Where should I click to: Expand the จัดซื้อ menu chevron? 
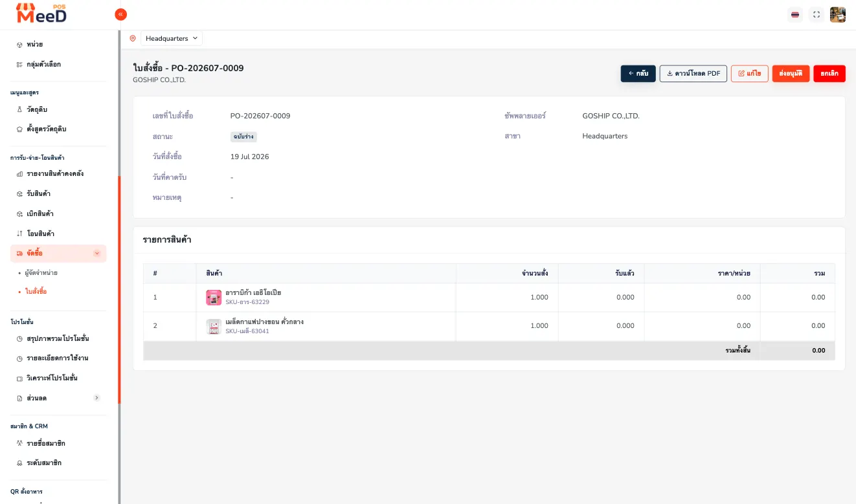pyautogui.click(x=97, y=254)
